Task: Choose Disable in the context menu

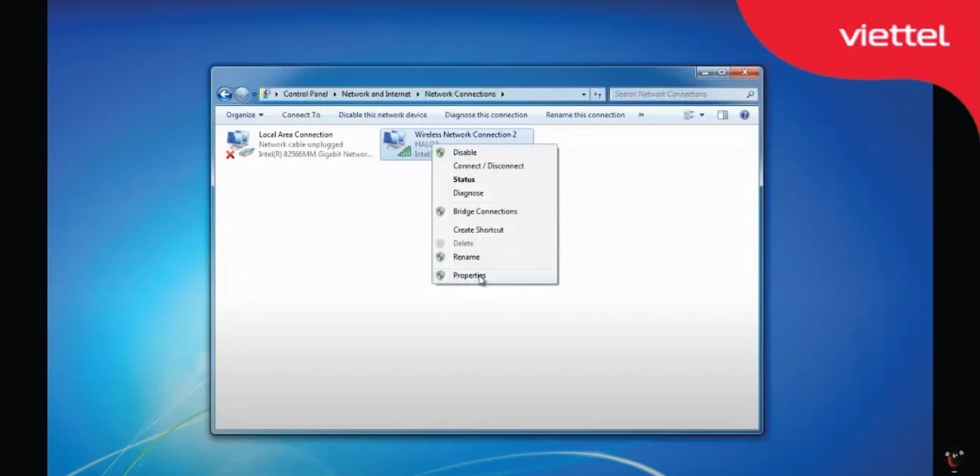Action: (464, 153)
